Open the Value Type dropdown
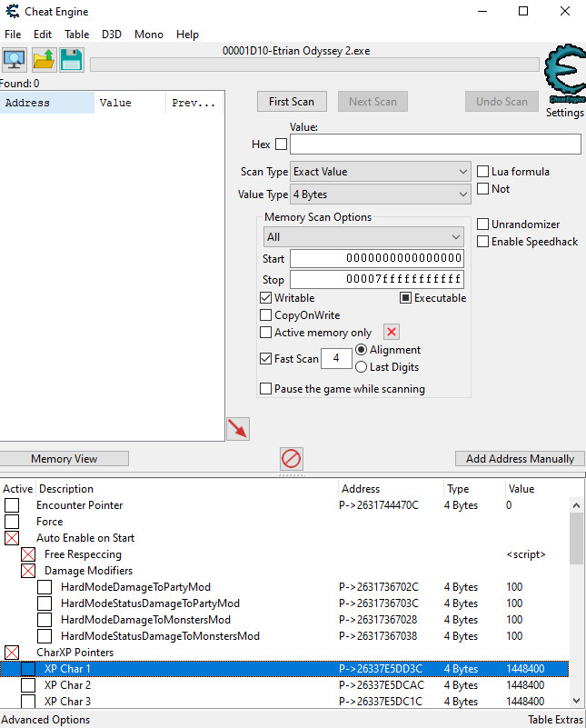The image size is (586, 728). (380, 194)
